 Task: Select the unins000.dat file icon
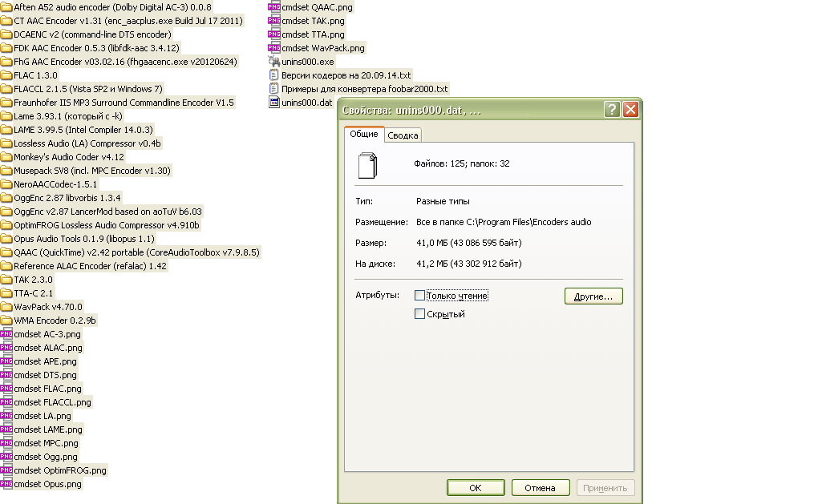point(274,102)
